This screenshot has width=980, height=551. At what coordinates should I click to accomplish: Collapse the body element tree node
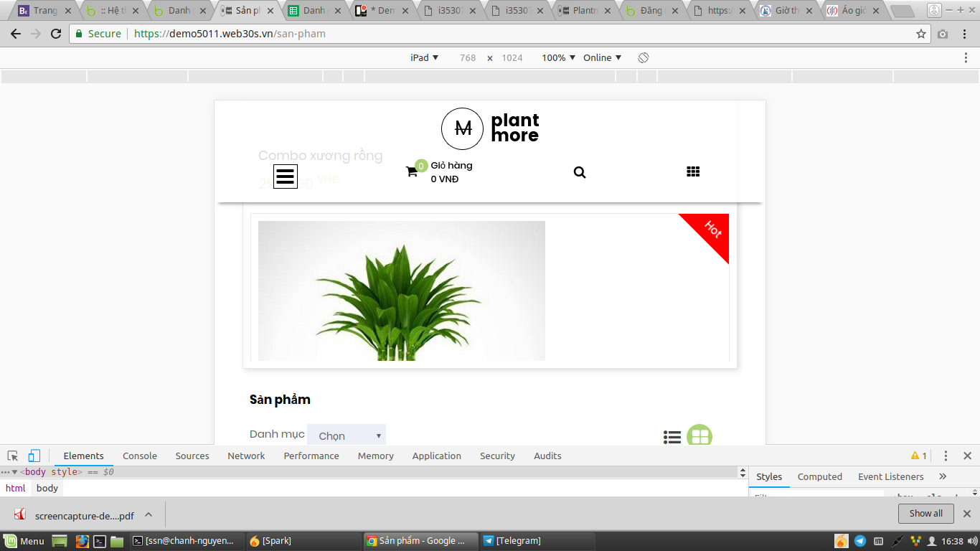click(14, 472)
